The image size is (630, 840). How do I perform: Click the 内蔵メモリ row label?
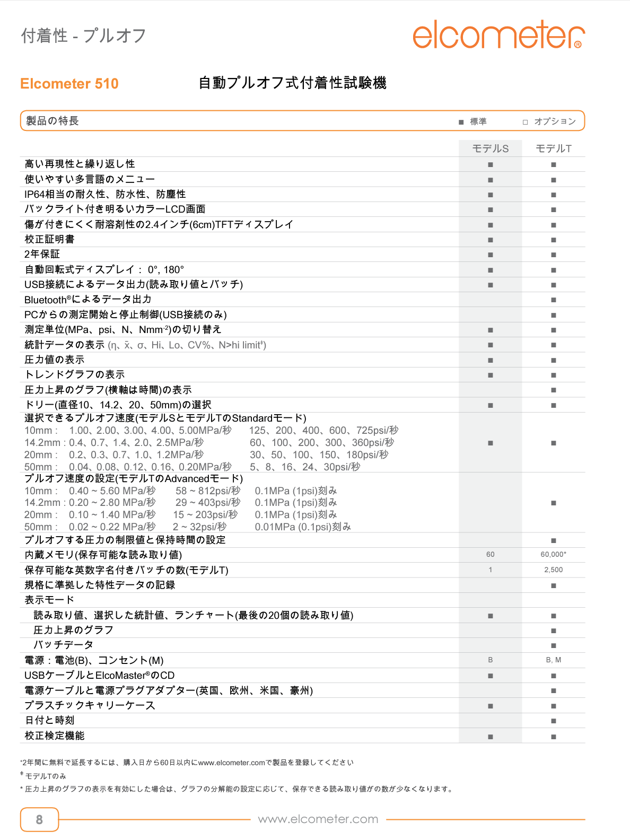[103, 555]
